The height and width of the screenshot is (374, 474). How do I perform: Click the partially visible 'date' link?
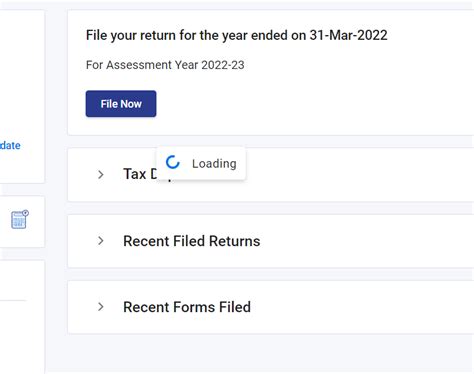10,145
